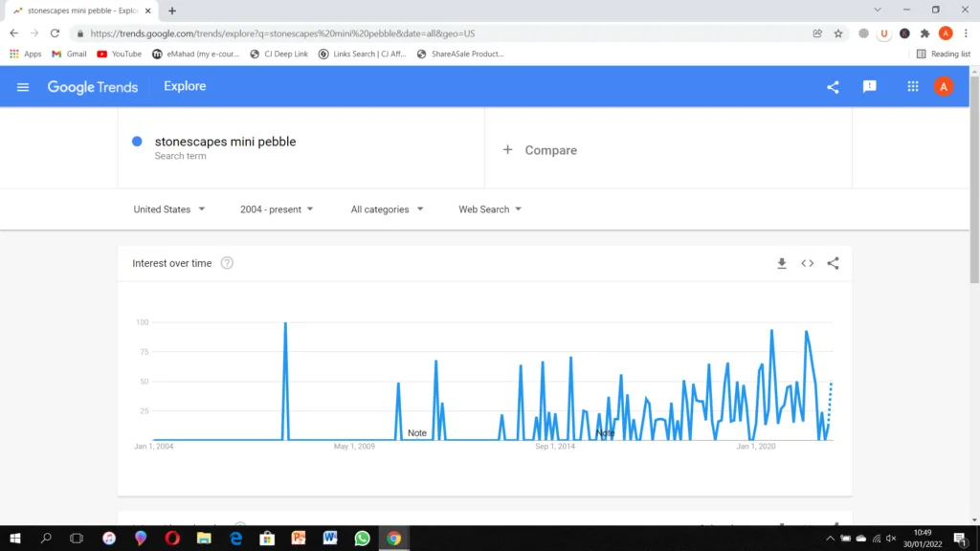Open the CJ Deep Link bookmark
The height and width of the screenshot is (551, 980).
[x=278, y=54]
